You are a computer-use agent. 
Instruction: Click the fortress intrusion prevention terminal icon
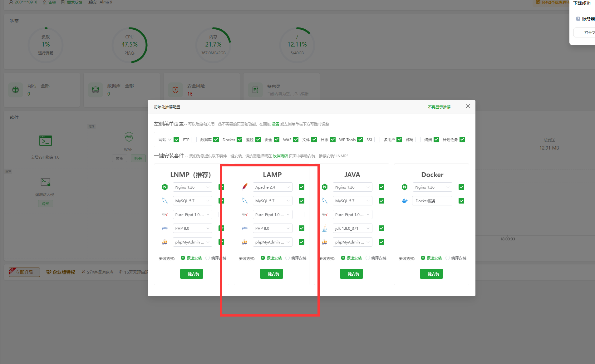click(x=46, y=182)
